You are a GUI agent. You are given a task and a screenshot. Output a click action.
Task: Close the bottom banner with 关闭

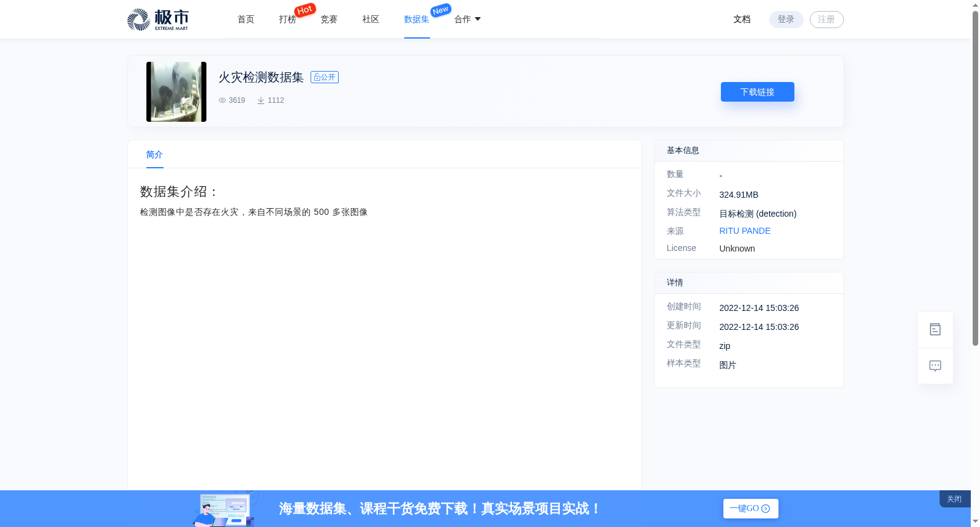tap(954, 499)
